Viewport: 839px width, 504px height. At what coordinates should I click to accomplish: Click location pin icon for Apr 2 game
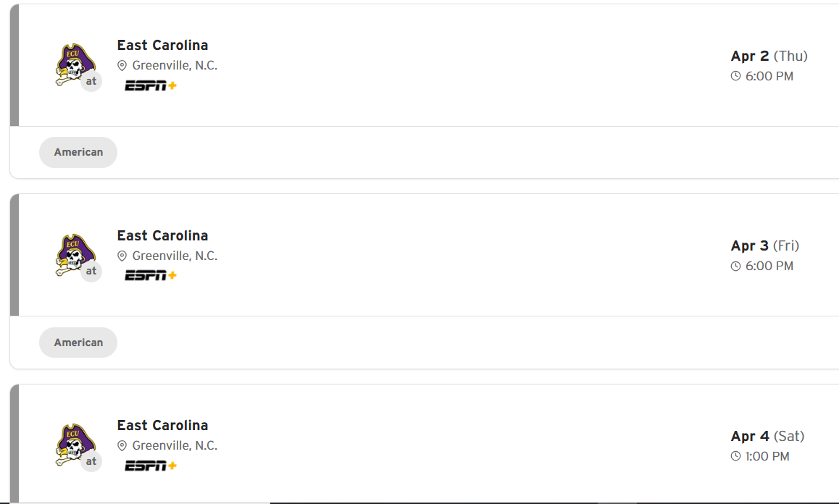click(x=122, y=66)
